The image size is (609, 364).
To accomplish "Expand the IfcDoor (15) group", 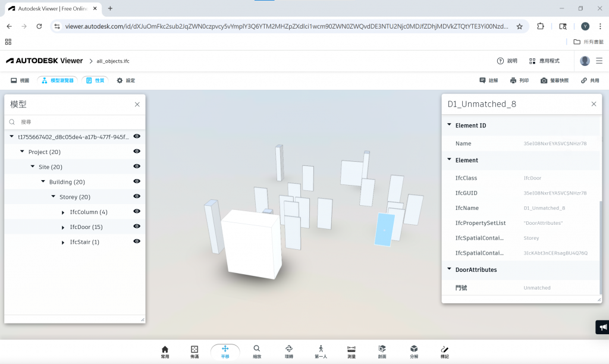I will tap(63, 228).
